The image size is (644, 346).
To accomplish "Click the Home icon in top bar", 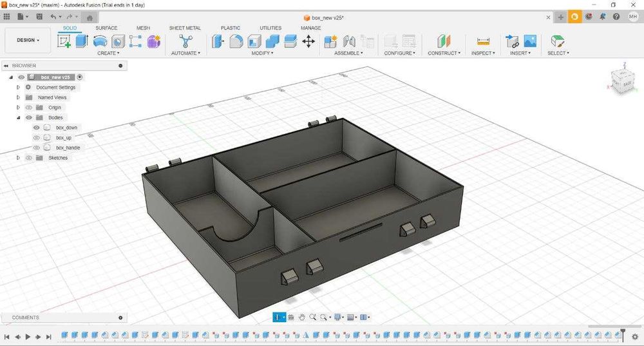I will coord(90,17).
